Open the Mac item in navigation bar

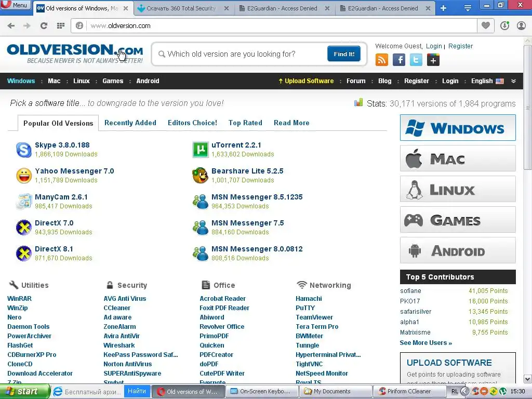point(54,81)
